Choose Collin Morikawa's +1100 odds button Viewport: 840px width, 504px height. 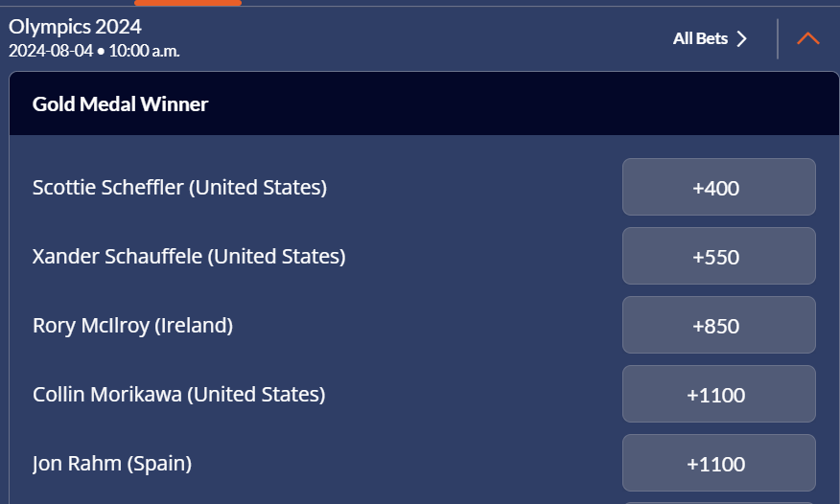718,395
